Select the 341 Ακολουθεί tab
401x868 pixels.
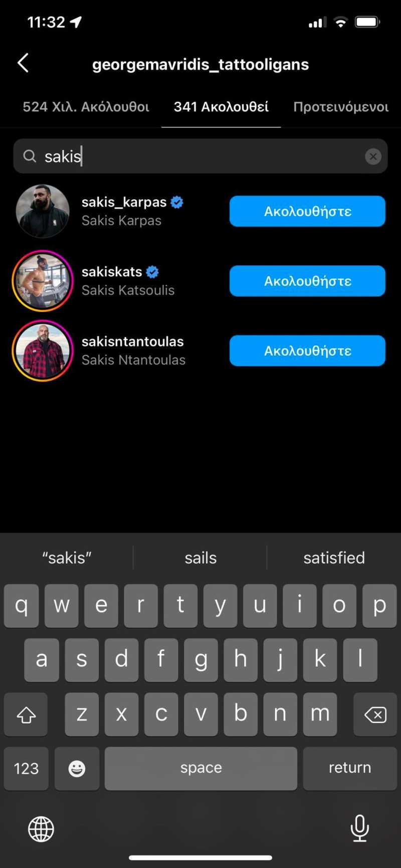coord(221,107)
